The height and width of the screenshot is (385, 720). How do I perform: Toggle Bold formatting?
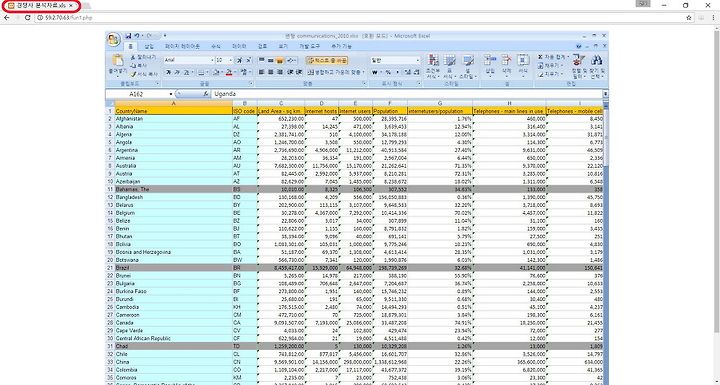[x=169, y=73]
